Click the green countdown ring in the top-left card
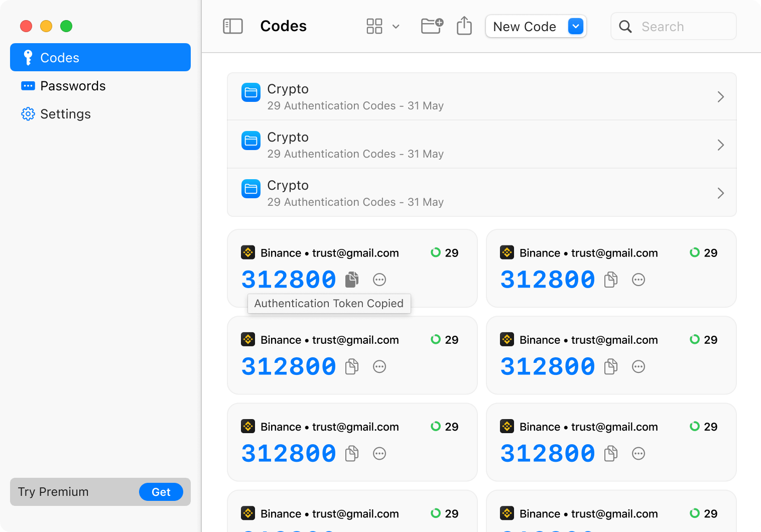This screenshot has width=761, height=532. pyautogui.click(x=436, y=252)
